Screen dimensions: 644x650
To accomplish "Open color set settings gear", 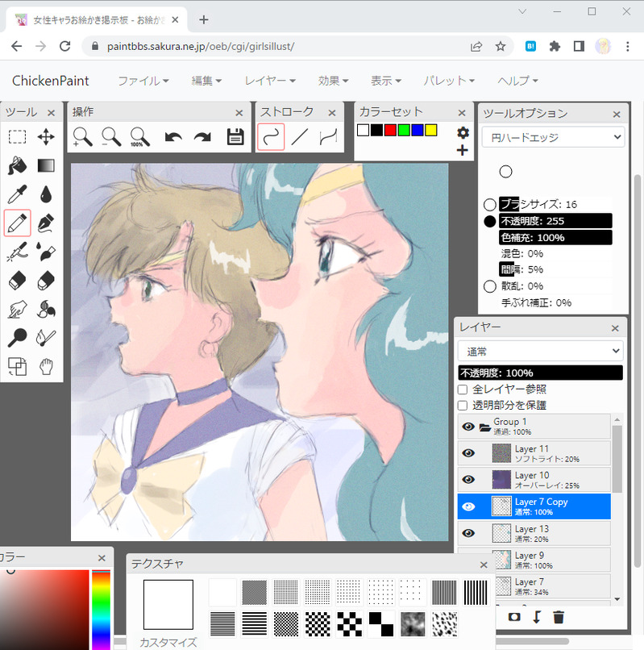I will tap(463, 132).
